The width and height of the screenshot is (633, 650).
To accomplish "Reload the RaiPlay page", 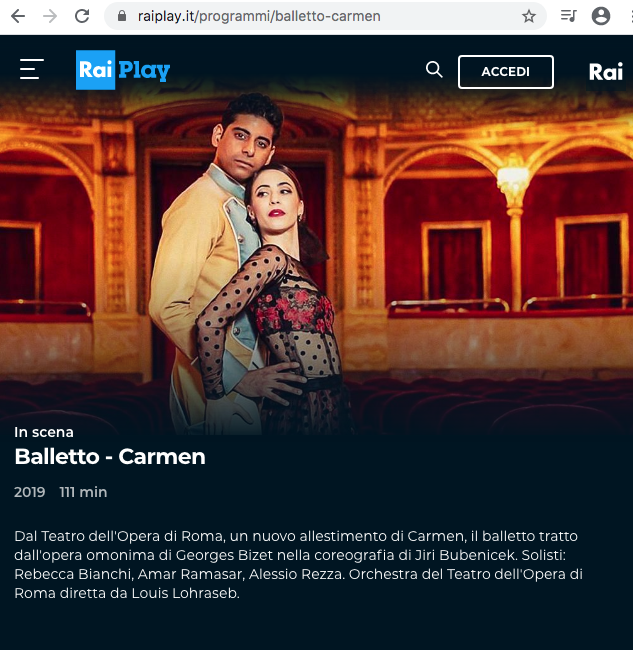I will (x=82, y=16).
